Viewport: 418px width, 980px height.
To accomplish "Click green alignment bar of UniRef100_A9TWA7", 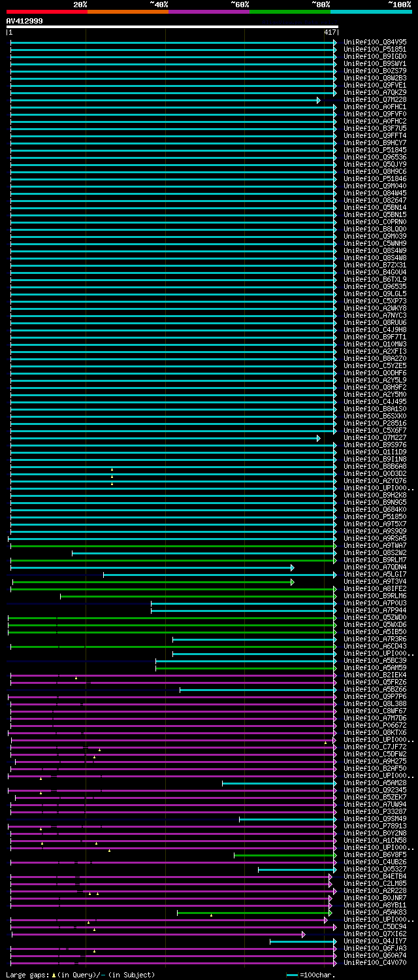I will (x=173, y=545).
